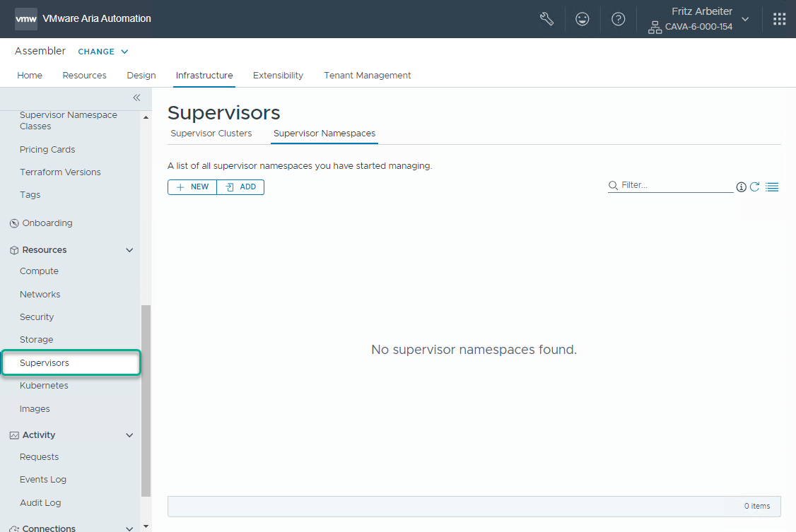
Task: Collapse the Connections section chevron
Action: [129, 528]
